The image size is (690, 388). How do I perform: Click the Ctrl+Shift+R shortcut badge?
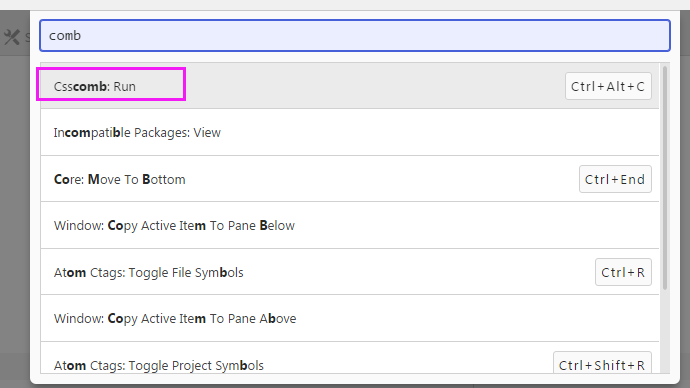602,363
